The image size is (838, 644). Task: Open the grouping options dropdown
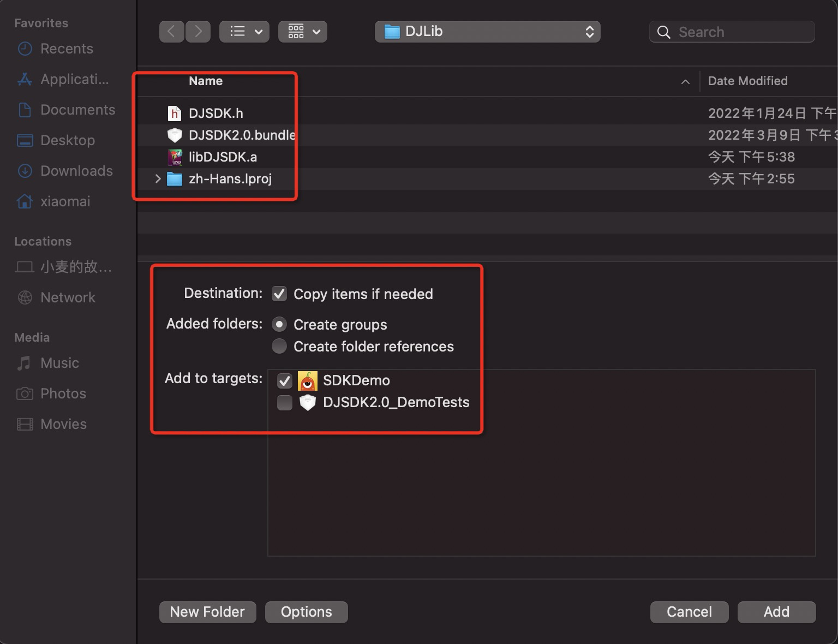303,32
